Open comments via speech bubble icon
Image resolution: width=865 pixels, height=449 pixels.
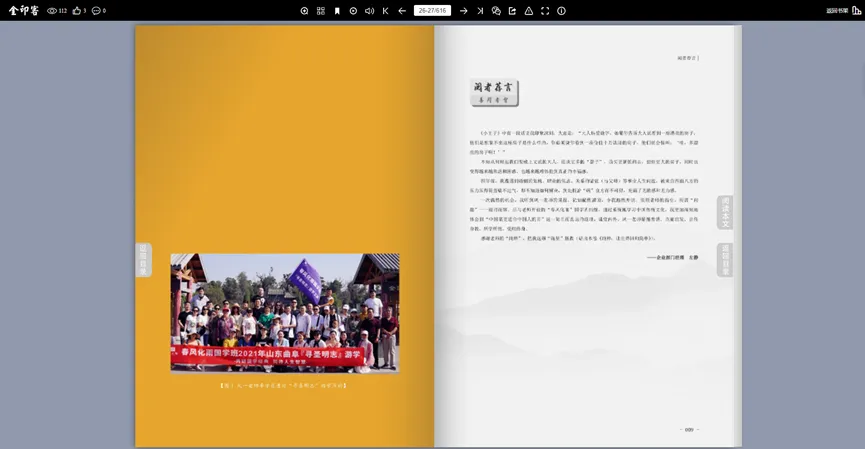pyautogui.click(x=96, y=10)
